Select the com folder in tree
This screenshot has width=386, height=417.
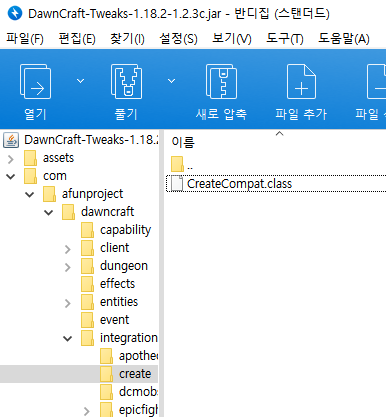(x=55, y=176)
